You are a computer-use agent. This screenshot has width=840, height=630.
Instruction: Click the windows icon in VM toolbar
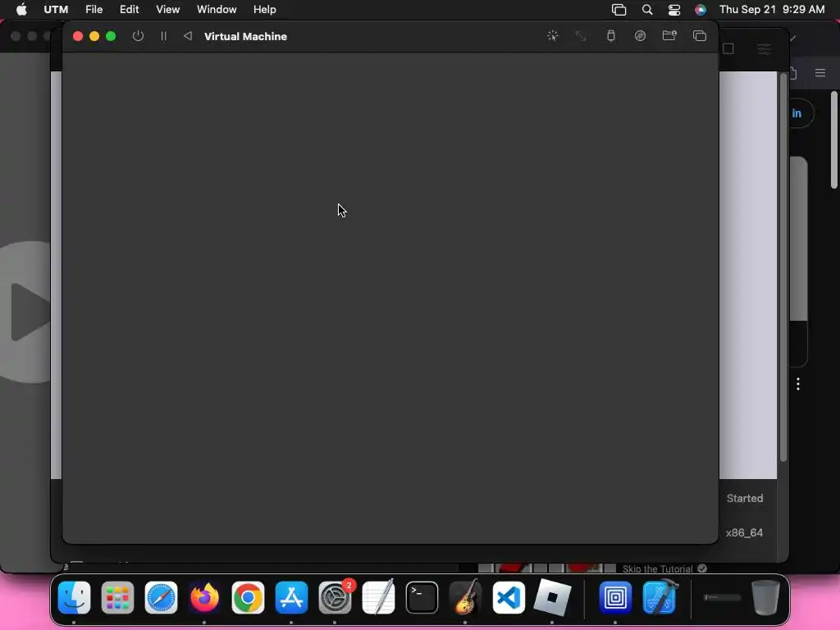pos(699,36)
